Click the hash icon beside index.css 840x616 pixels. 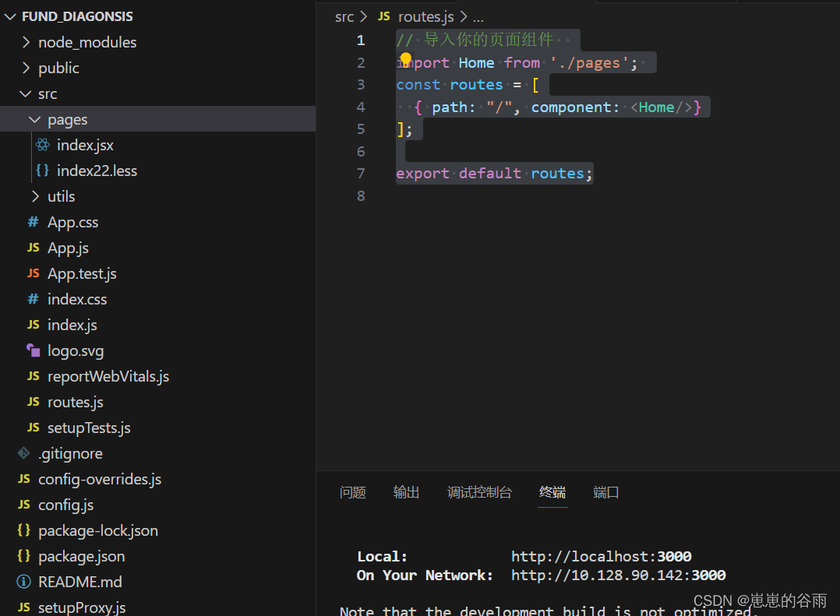pos(34,299)
